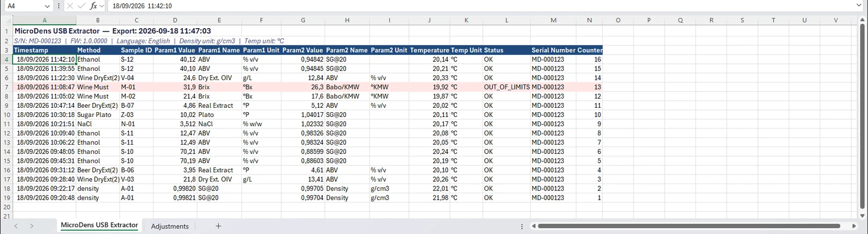Go to next sheet with the right arrow

pyautogui.click(x=31, y=226)
